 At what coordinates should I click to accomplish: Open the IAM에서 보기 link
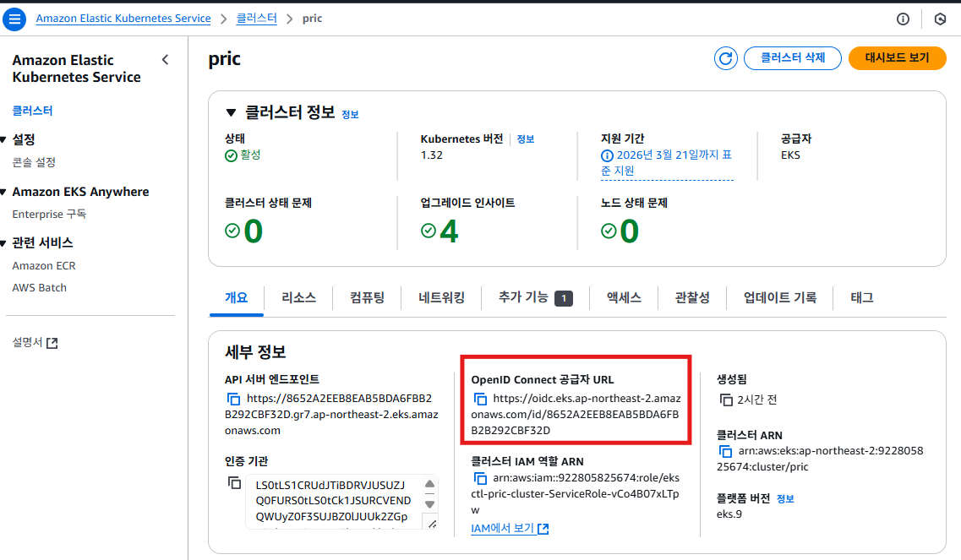(x=503, y=528)
